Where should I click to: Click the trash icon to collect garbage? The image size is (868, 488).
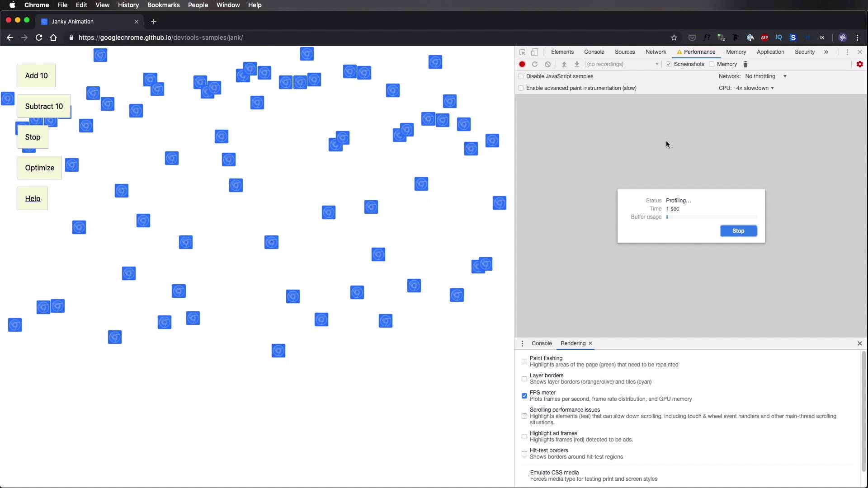(x=745, y=64)
